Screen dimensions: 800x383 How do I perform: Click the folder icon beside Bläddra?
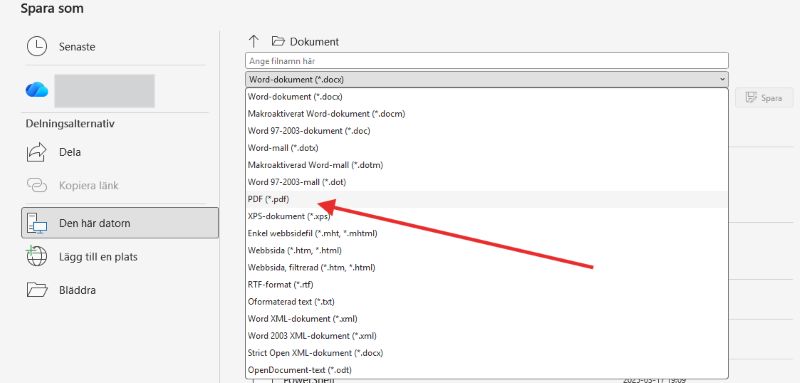pos(37,290)
